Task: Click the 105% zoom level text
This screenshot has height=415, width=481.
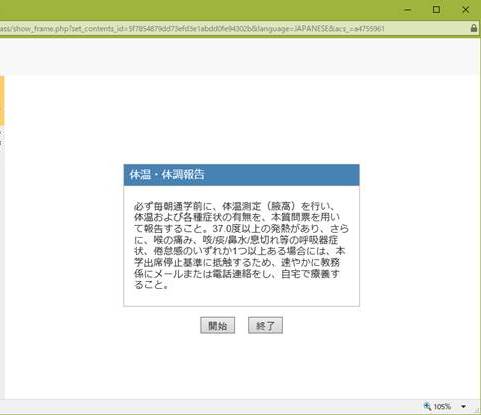Action: point(442,407)
